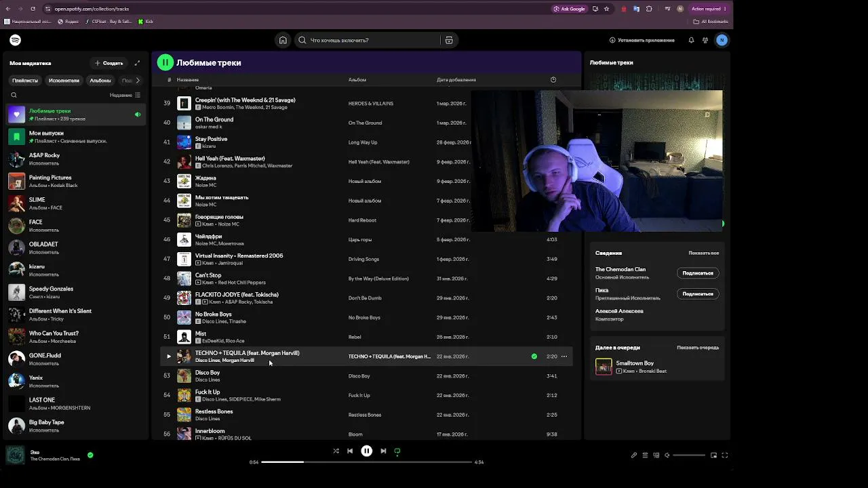868x488 pixels.
Task: Open the Spotify home logo
Action: click(16, 40)
